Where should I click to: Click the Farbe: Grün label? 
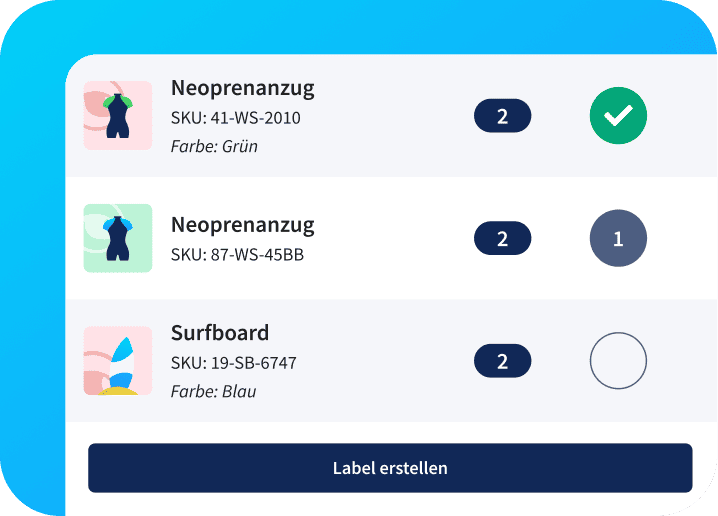(214, 146)
